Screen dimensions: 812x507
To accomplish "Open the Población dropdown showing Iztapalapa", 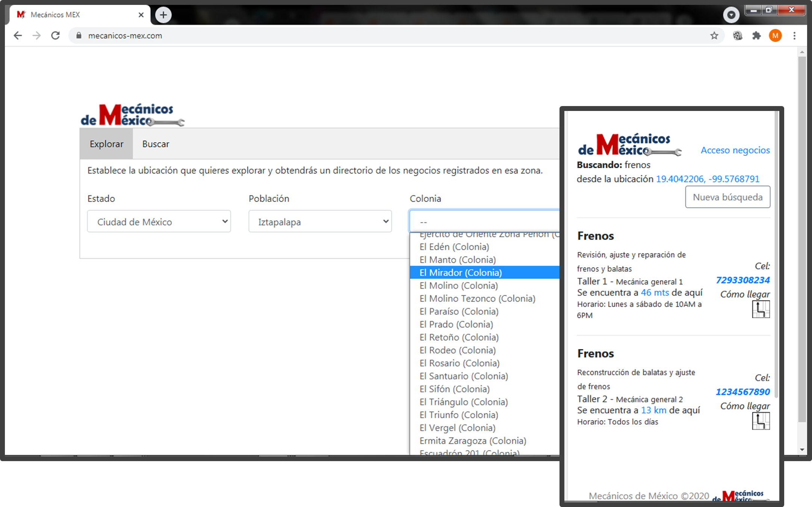I will (320, 222).
